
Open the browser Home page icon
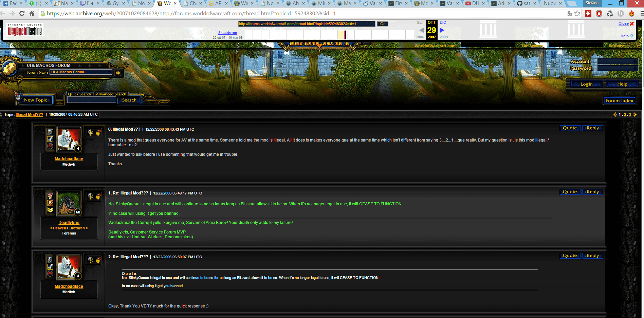pos(32,14)
